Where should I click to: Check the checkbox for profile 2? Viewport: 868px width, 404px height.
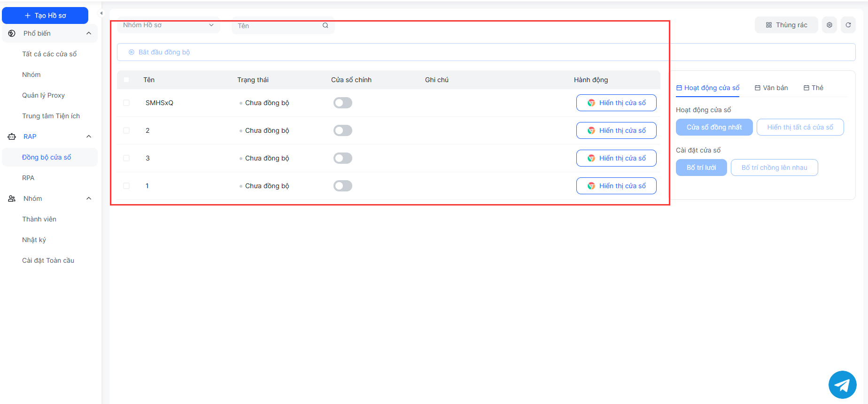(x=126, y=130)
